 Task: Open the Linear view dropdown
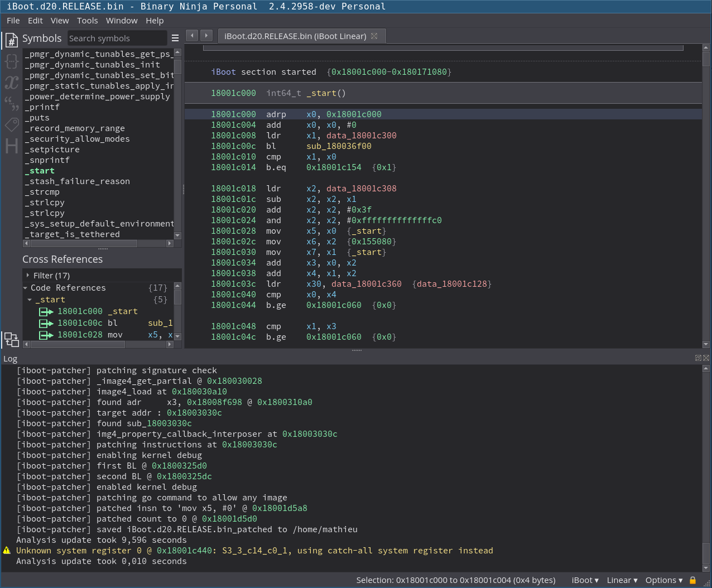pyautogui.click(x=622, y=580)
